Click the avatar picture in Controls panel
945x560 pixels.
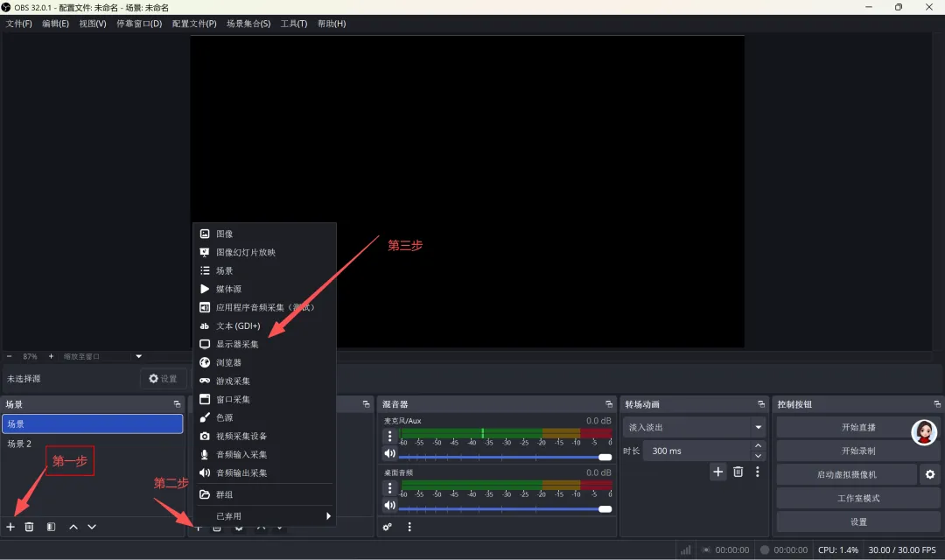click(924, 432)
